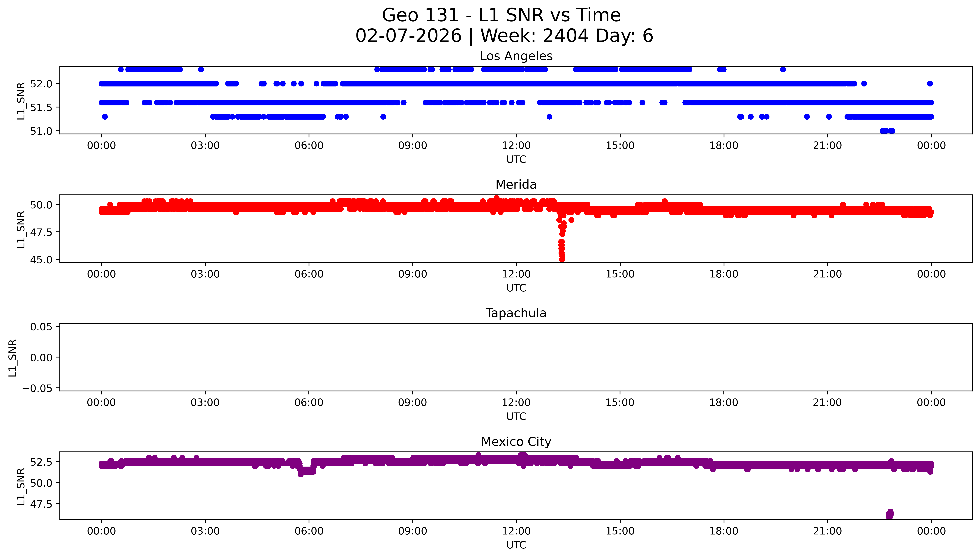Click the empty Tapachula plot area center
The image size is (980, 558).
516,357
